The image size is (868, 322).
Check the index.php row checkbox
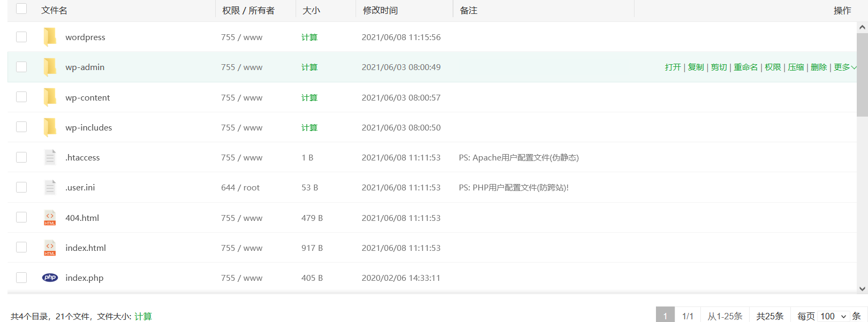pyautogui.click(x=21, y=278)
